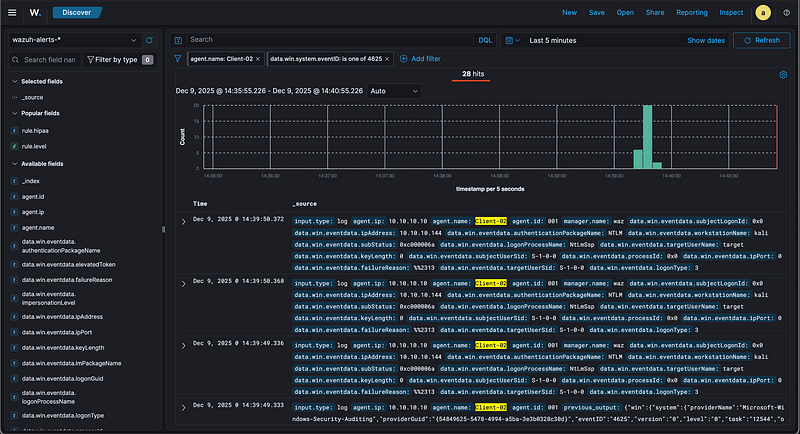Click the Refresh button

(762, 40)
